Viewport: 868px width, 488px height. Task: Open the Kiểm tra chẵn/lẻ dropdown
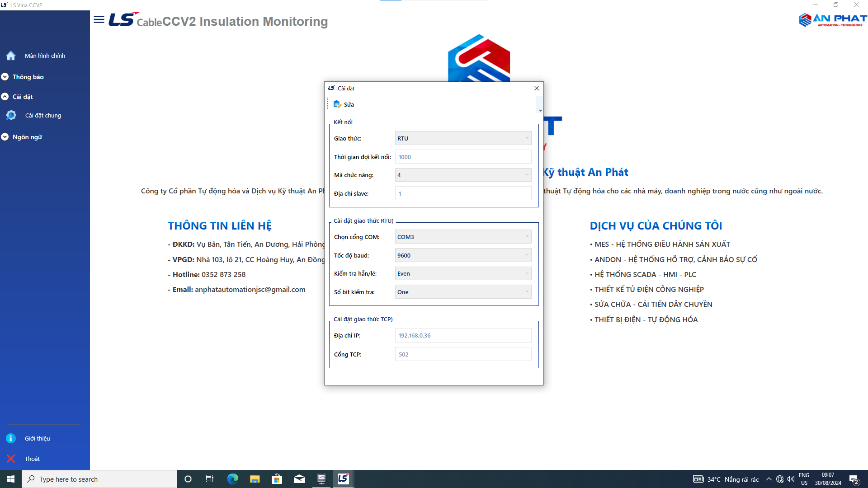(463, 273)
